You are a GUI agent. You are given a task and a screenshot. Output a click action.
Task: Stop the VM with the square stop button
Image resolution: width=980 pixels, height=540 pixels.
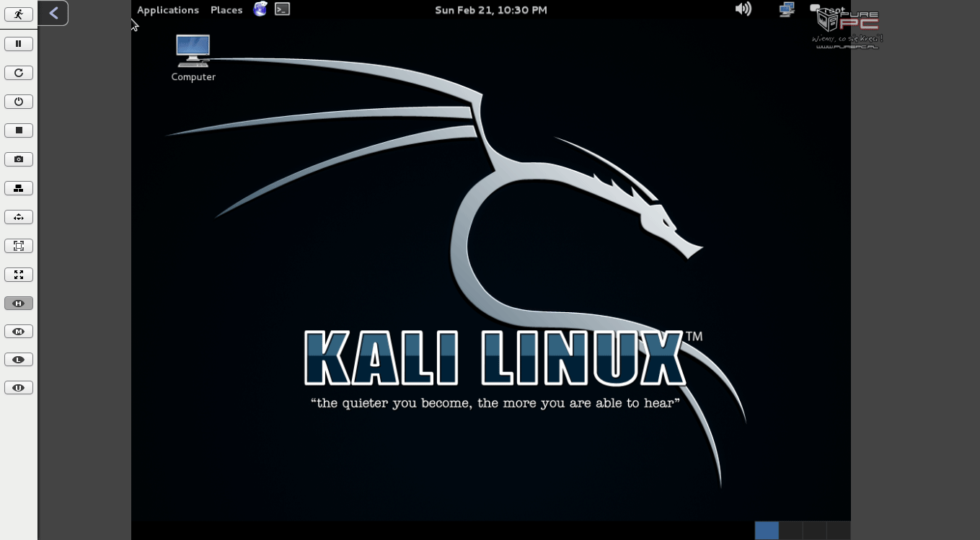coord(19,130)
